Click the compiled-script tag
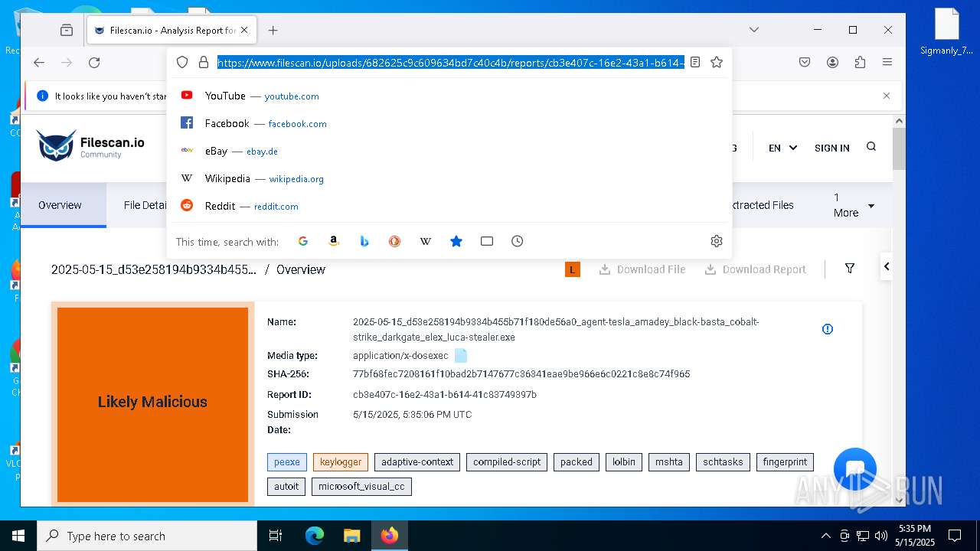This screenshot has height=551, width=980. (507, 462)
